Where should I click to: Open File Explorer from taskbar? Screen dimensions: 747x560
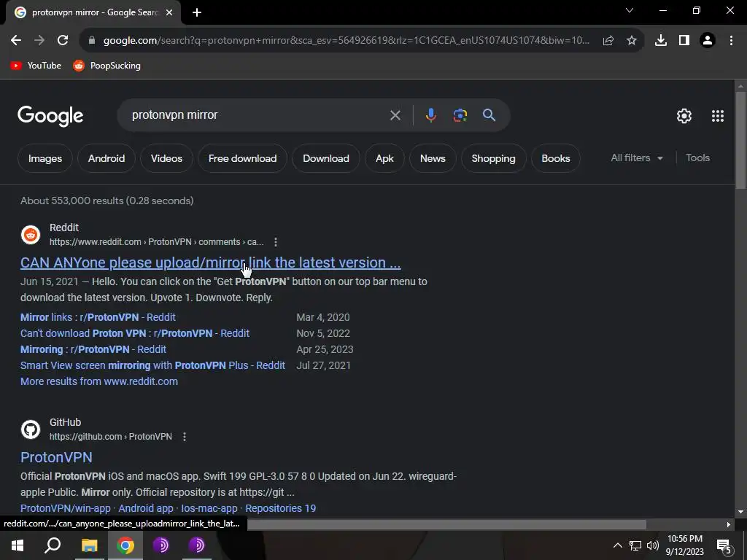click(90, 545)
